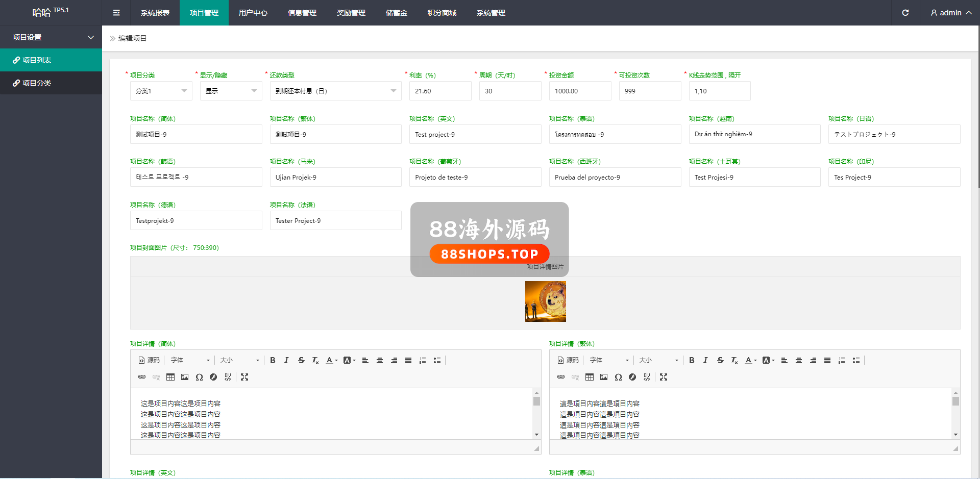Image resolution: width=980 pixels, height=479 pixels.
Task: Toggle italic in the Traditional Chinese details editor
Action: pyautogui.click(x=705, y=360)
